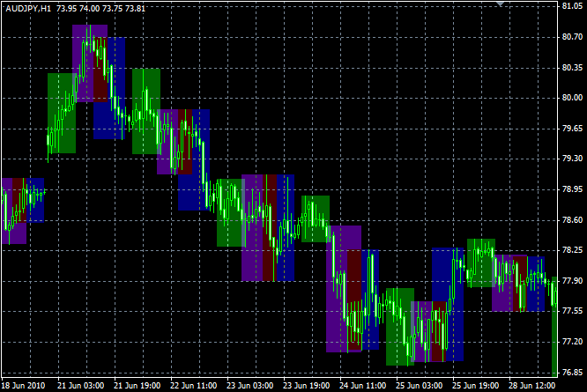Select the 81.05 price scale label
This screenshot has width=587, height=392.
coord(572,6)
